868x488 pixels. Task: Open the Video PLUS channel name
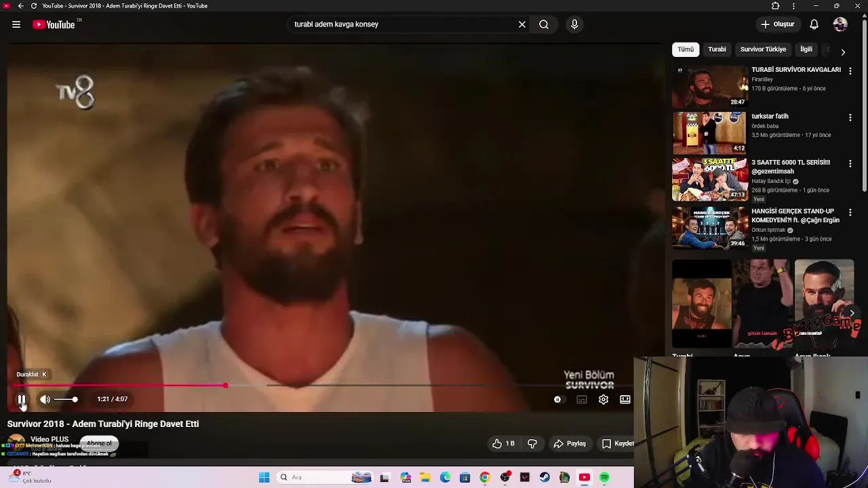[x=50, y=439]
